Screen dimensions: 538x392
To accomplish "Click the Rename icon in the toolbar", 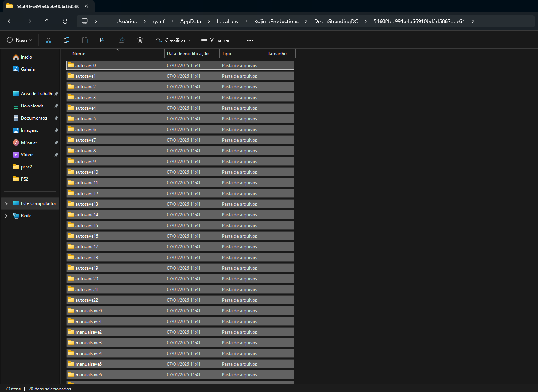I will [x=103, y=40].
